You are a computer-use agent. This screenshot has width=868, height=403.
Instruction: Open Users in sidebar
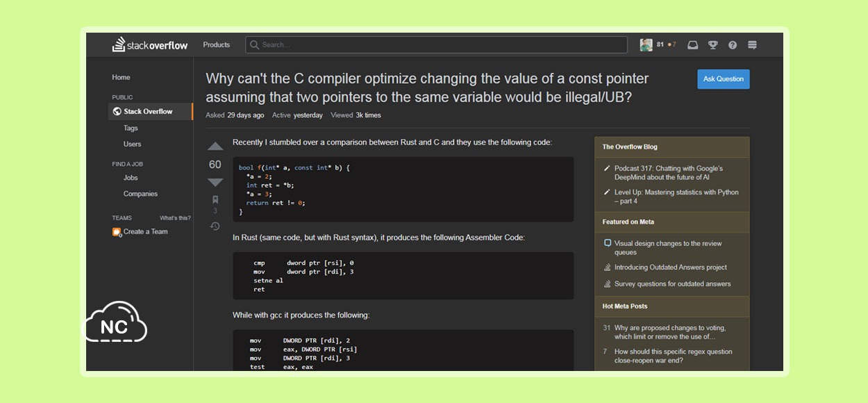point(132,144)
